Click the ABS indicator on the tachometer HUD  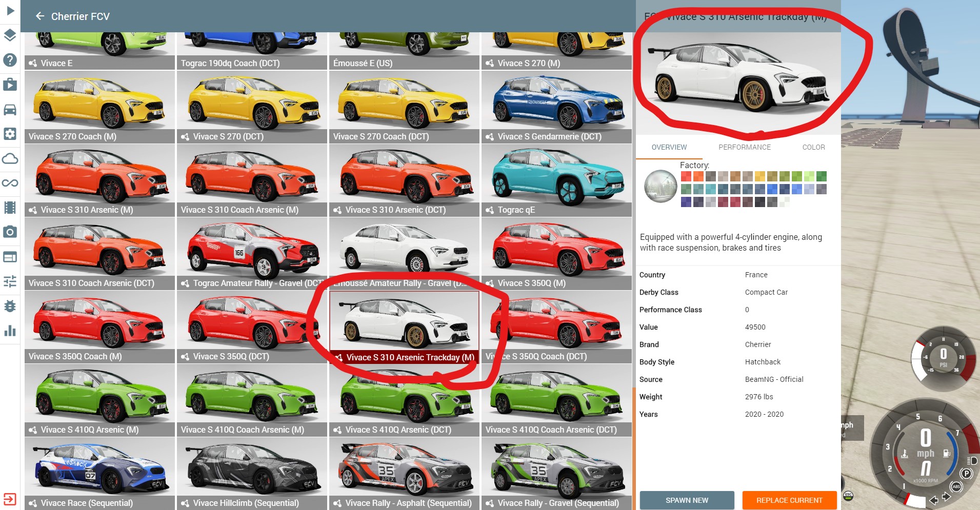[956, 486]
